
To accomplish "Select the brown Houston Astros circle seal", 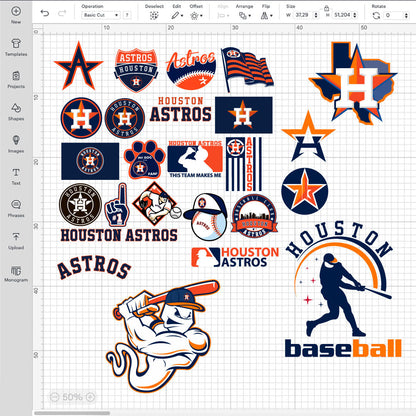I will click(80, 205).
